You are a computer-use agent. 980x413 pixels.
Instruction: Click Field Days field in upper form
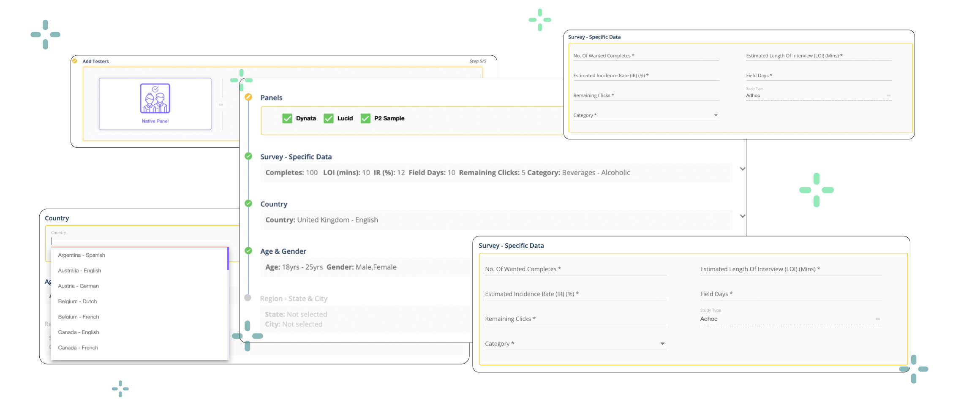pyautogui.click(x=819, y=76)
